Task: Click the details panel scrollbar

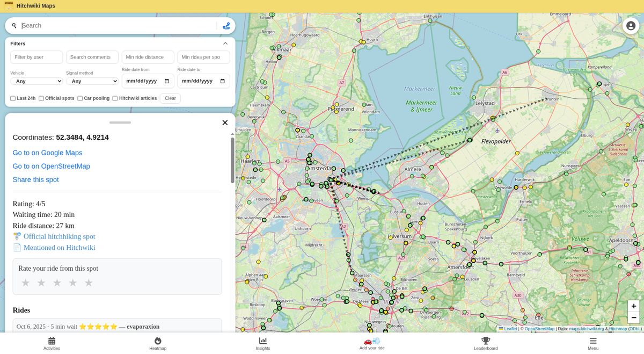Action: pyautogui.click(x=232, y=160)
